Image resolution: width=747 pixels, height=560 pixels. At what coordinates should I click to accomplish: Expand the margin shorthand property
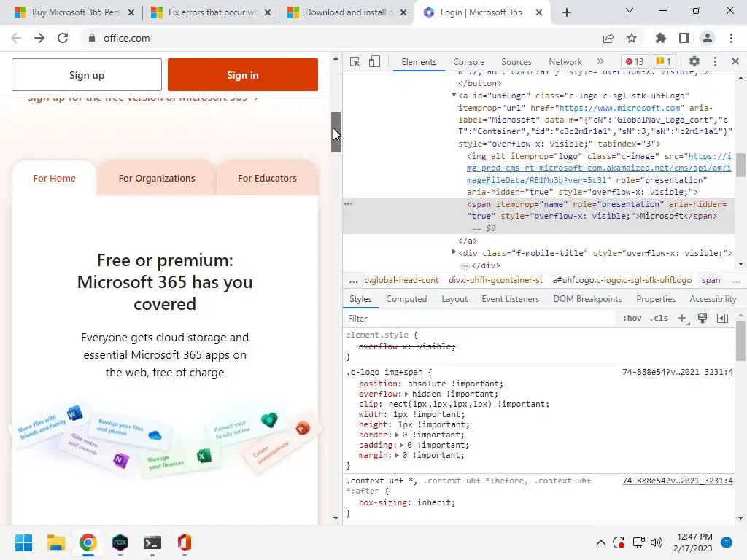click(397, 455)
